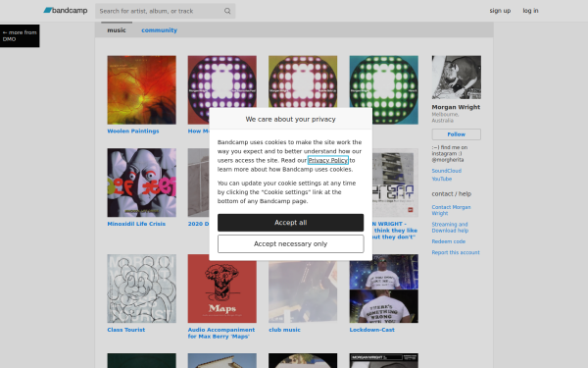The height and width of the screenshot is (368, 588).
Task: Open the Woolen Paintings album cover
Action: pos(141,90)
